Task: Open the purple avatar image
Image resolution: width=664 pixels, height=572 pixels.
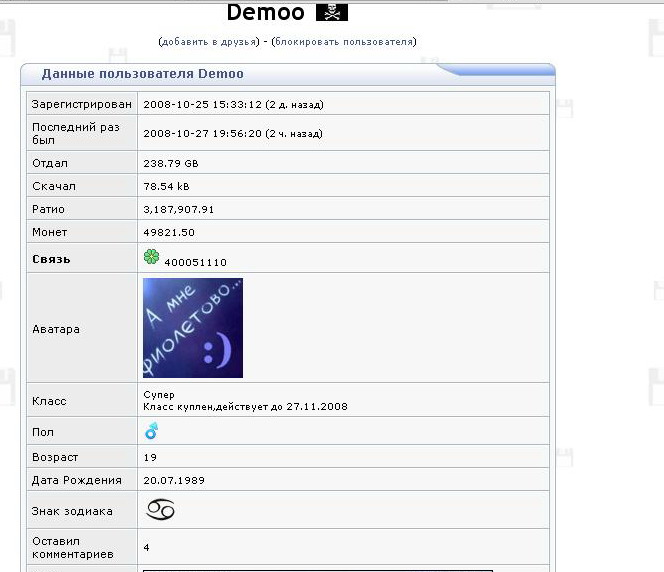Action: (193, 328)
